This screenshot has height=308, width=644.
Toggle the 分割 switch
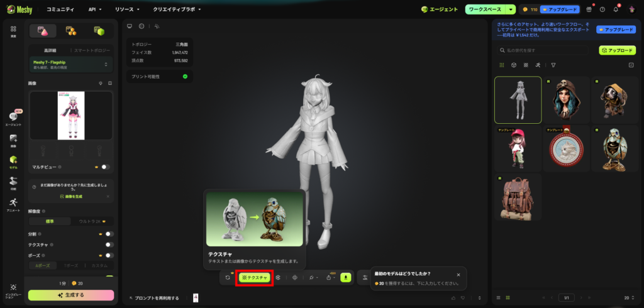[x=109, y=234]
